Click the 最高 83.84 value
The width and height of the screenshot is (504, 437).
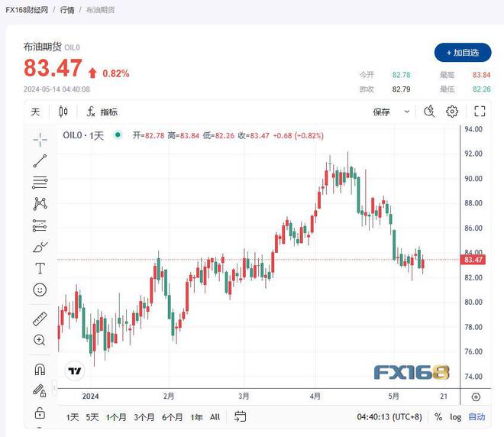tap(481, 75)
